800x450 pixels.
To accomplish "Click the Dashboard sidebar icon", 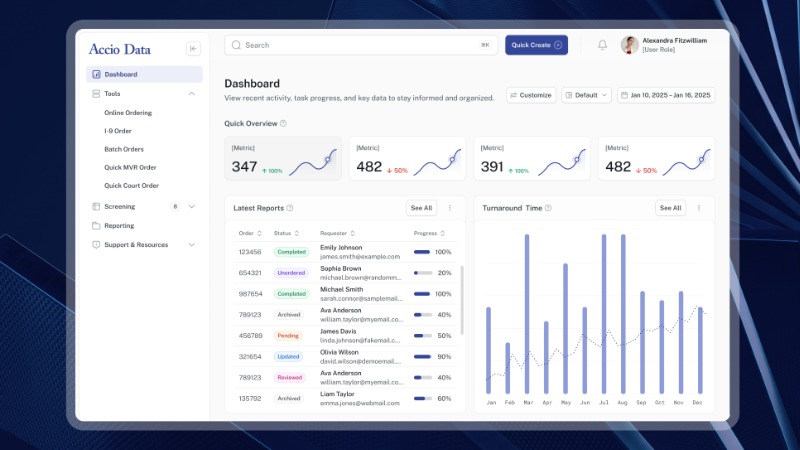I will click(x=96, y=74).
